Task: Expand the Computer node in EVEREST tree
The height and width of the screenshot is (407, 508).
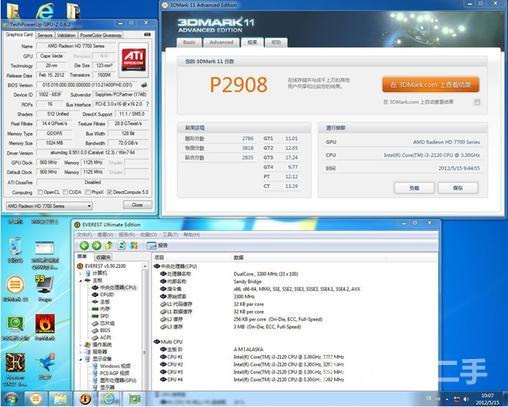Action: tap(81, 273)
